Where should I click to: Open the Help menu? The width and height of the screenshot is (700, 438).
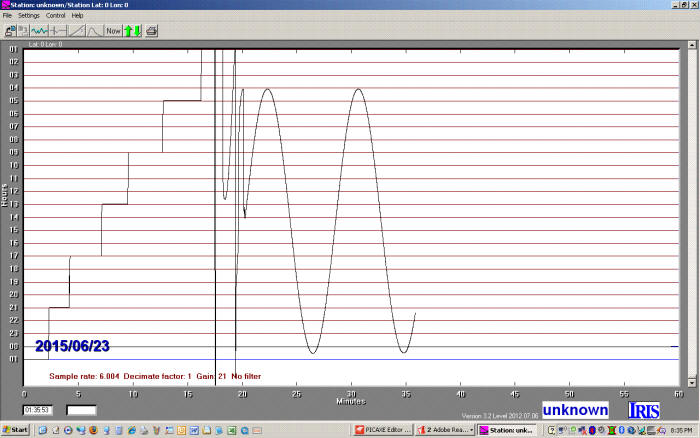[78, 16]
